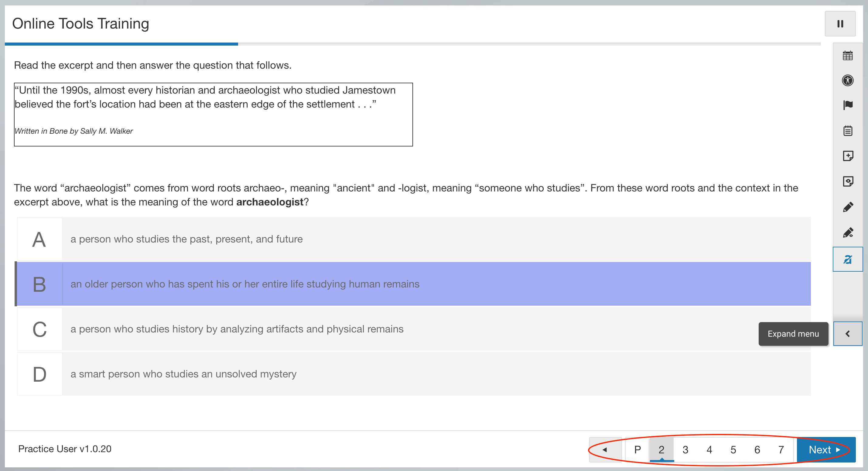
Task: Go to the P page
Action: click(x=637, y=449)
